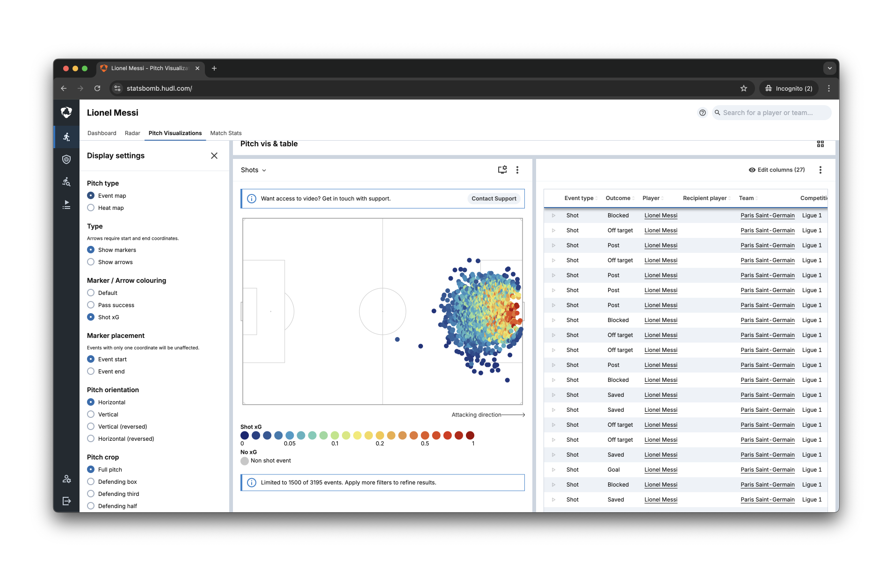Image resolution: width=893 pixels, height=588 pixels.
Task: Select the Pitch Visualizations tab
Action: pos(175,133)
